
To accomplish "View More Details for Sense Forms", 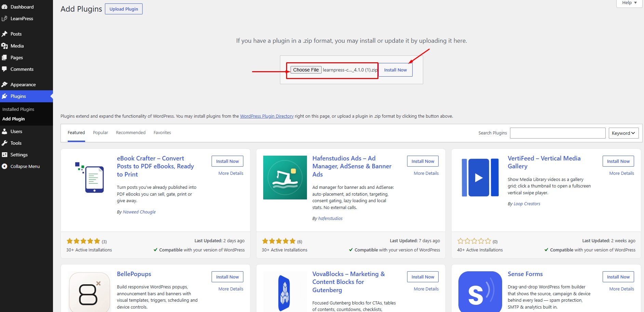I will 621,289.
